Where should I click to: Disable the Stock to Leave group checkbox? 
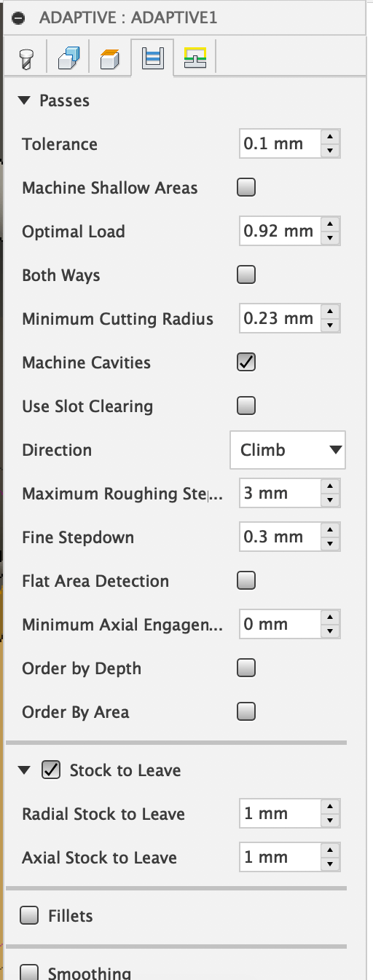coord(51,770)
